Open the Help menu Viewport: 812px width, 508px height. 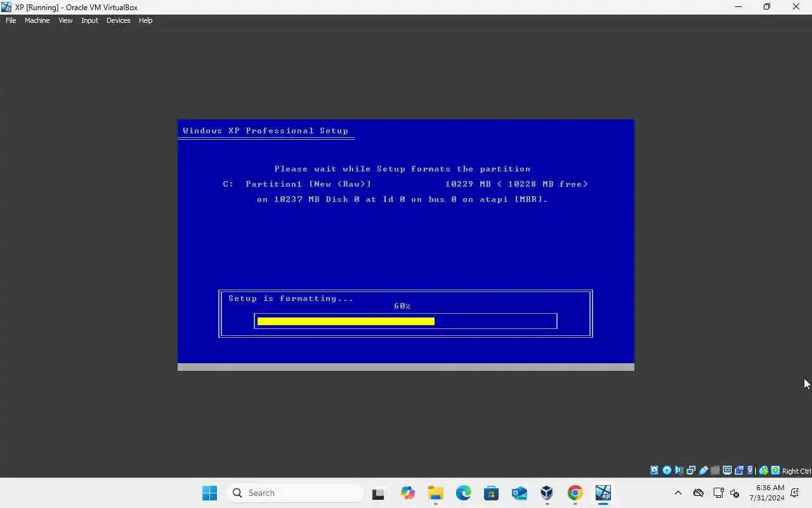coord(145,20)
